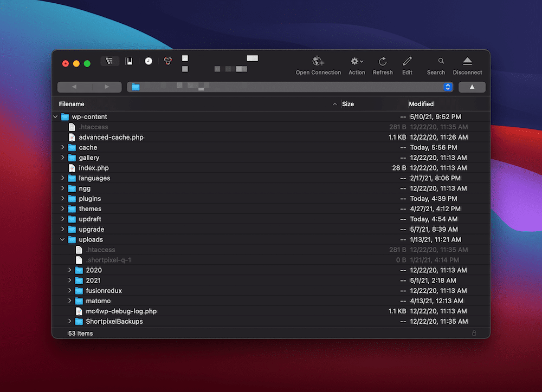Click the blue folder icon in the path bar
Image resolution: width=542 pixels, height=392 pixels.
[135, 87]
